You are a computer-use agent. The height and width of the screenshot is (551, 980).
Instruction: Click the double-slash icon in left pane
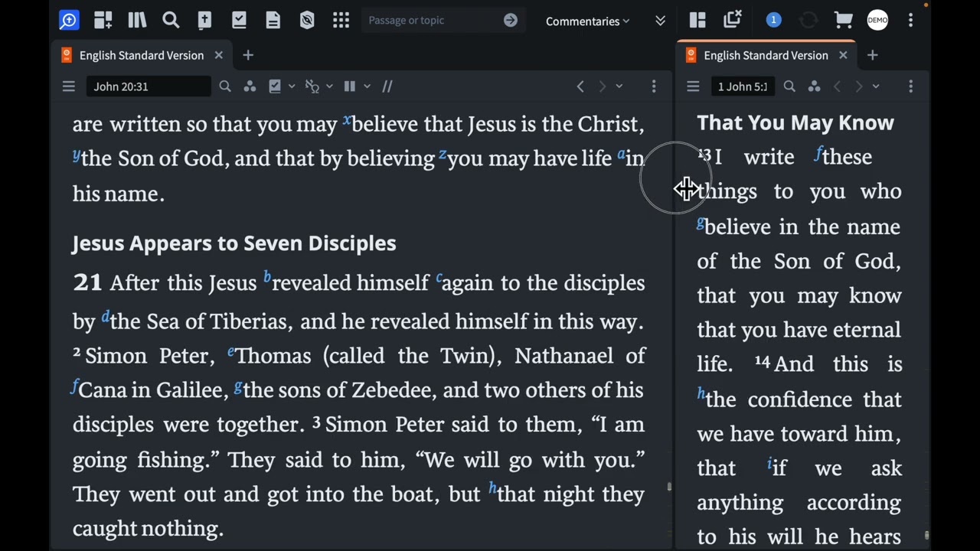[x=387, y=86]
